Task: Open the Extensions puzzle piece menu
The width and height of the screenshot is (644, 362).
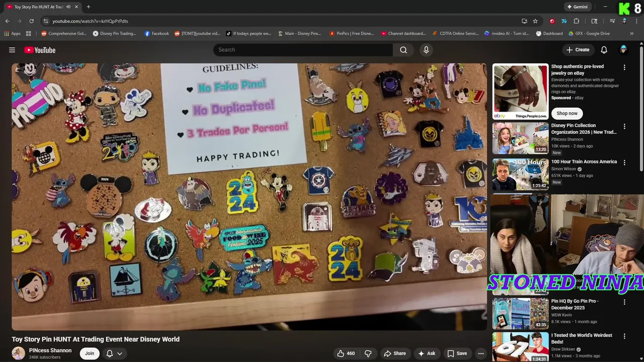Action: [577, 21]
